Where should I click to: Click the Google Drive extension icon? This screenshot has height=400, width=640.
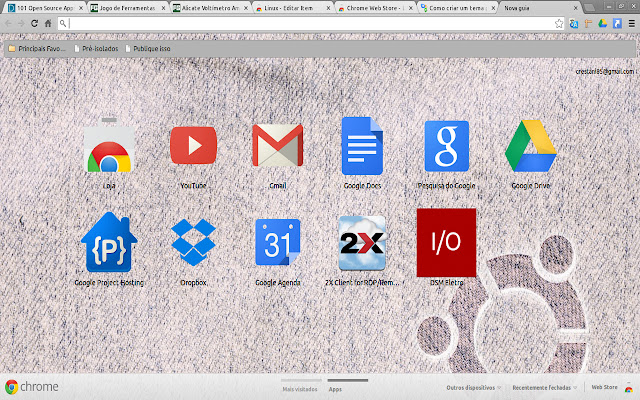(602, 24)
